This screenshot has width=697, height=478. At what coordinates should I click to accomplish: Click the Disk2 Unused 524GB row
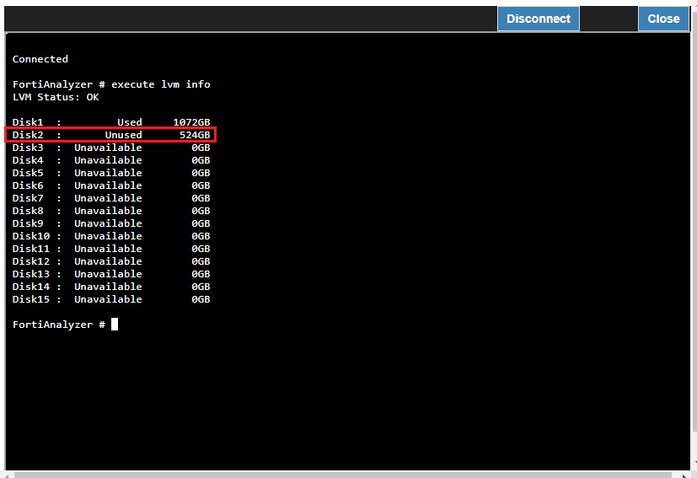point(111,135)
